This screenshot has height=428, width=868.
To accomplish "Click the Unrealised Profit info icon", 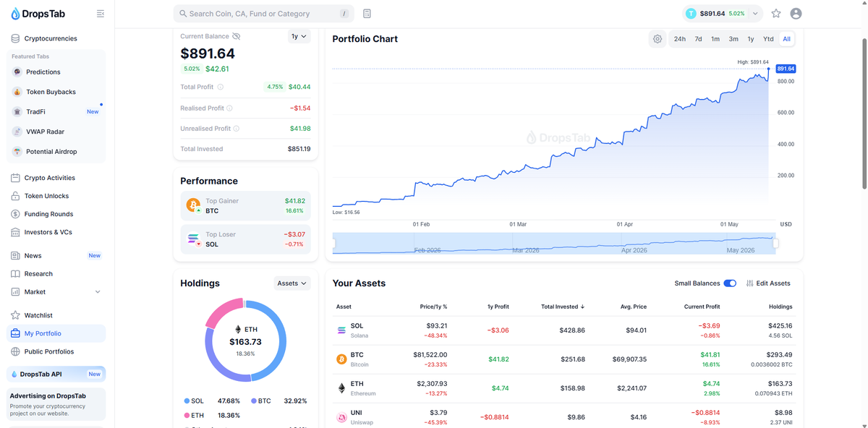I will (x=236, y=129).
